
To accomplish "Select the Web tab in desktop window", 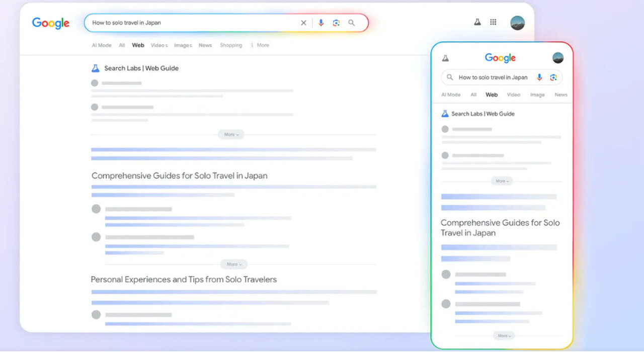I will point(138,45).
